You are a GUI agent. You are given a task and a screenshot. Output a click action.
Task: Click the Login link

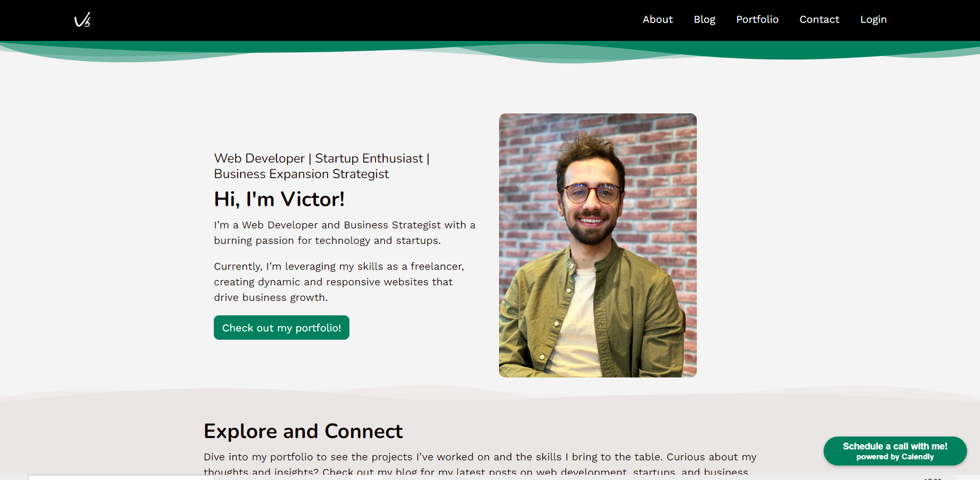point(873,20)
